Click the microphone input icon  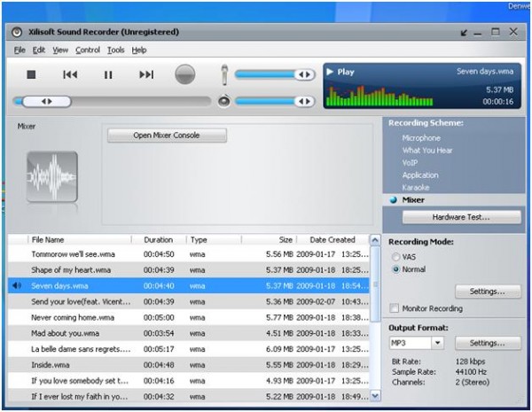(x=224, y=74)
